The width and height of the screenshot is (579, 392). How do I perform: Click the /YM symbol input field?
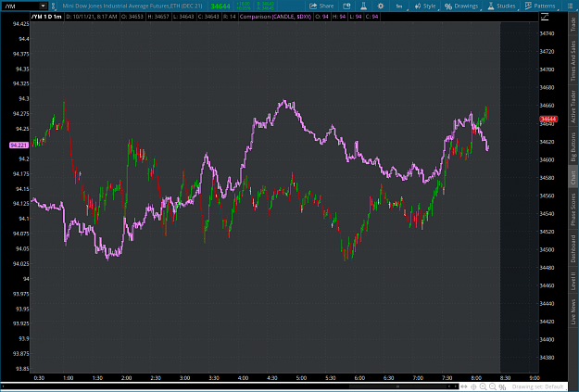pyautogui.click(x=20, y=6)
